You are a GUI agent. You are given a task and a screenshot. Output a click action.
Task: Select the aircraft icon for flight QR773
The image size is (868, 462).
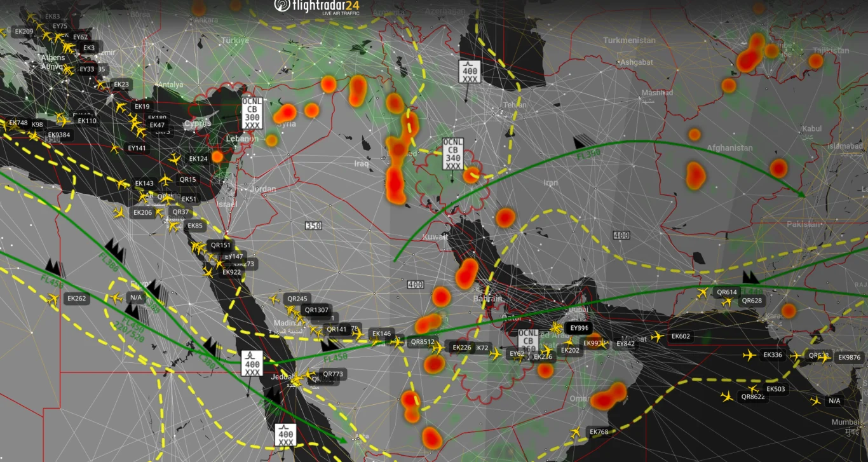pos(309,374)
